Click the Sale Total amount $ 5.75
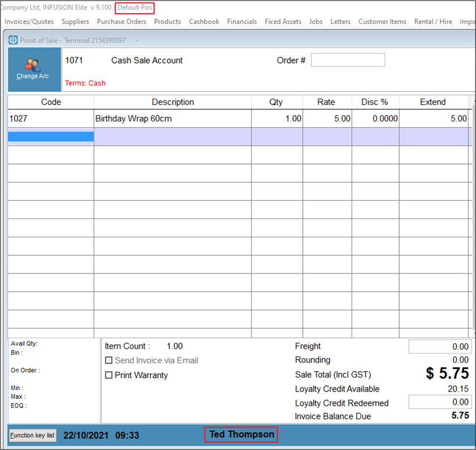 [447, 373]
